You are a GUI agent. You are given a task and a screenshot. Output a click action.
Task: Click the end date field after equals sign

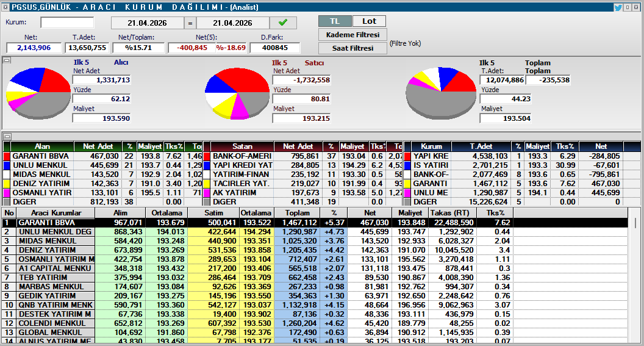coord(232,23)
